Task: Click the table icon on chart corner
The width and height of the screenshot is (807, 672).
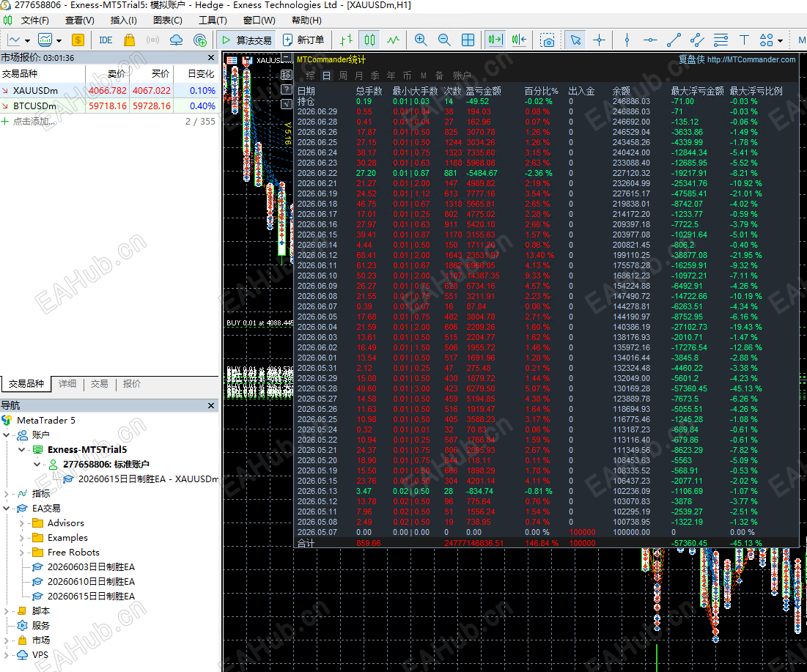Action: (x=232, y=61)
